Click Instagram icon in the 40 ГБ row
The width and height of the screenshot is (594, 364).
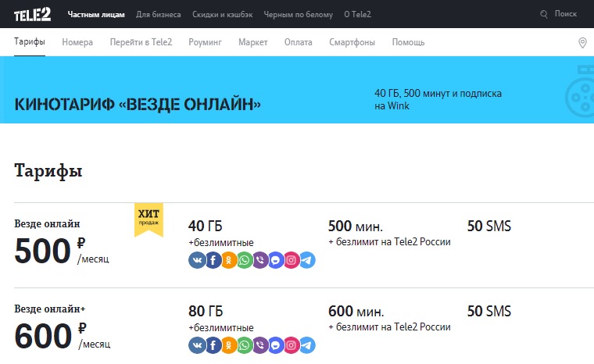[292, 260]
